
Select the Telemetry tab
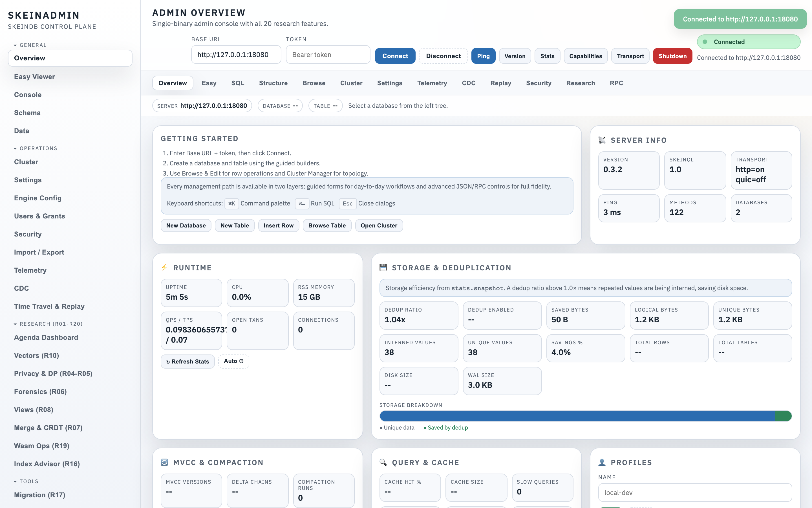pos(432,83)
